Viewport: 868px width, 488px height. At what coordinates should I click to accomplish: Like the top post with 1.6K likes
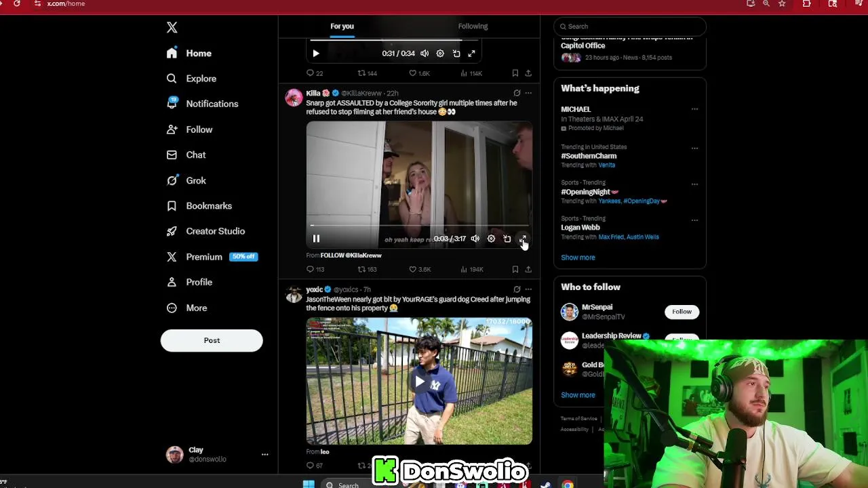[419, 73]
